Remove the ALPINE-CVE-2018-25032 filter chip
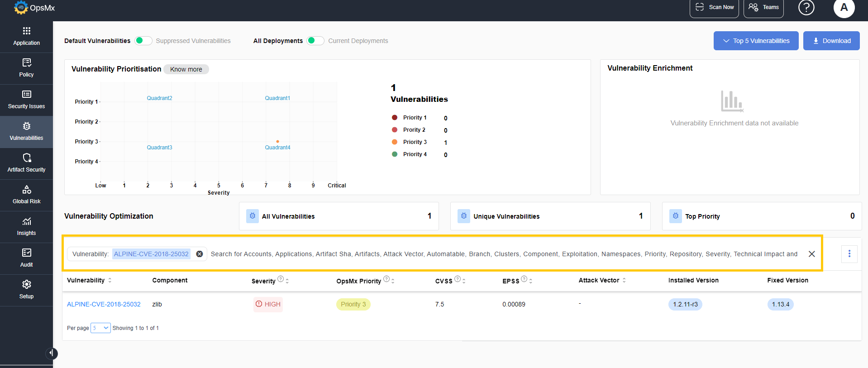 [x=199, y=254]
